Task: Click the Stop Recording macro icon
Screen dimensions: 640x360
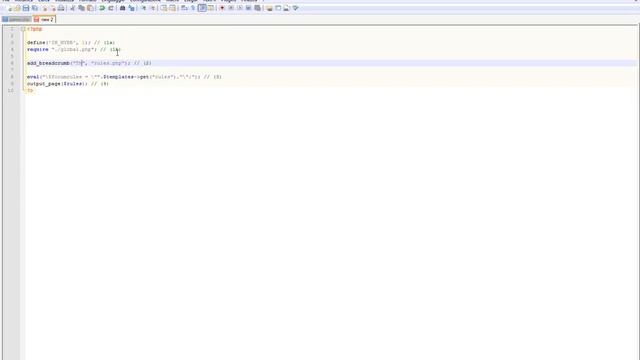Action: (x=231, y=8)
